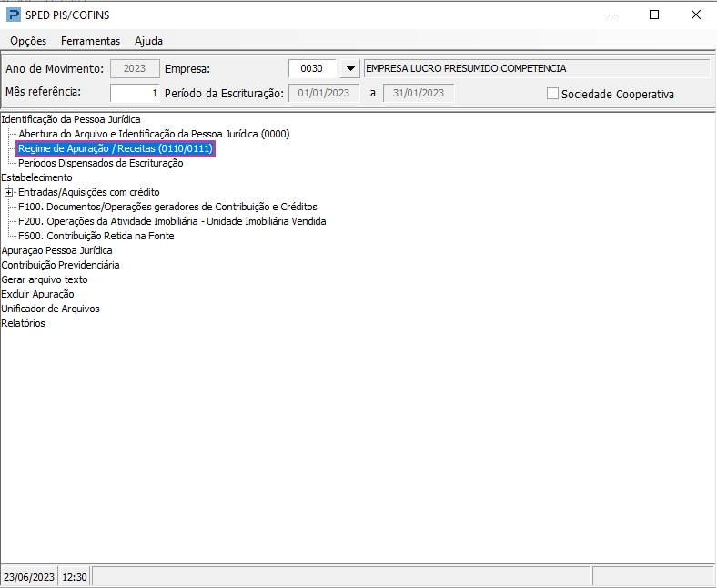Select Entradas/Aquisições com crédito item
Screen dimensions: 717x588
click(88, 192)
